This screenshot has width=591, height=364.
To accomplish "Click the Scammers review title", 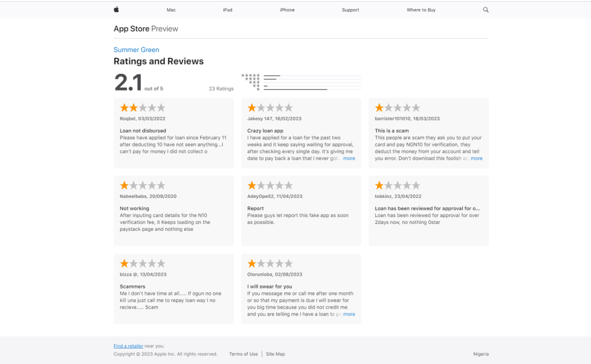I will (x=132, y=286).
